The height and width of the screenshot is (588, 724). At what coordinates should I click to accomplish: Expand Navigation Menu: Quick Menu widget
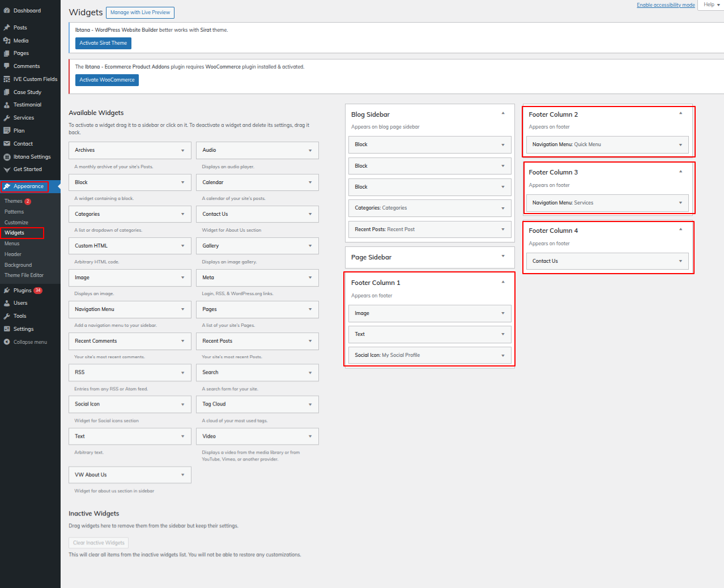point(680,145)
